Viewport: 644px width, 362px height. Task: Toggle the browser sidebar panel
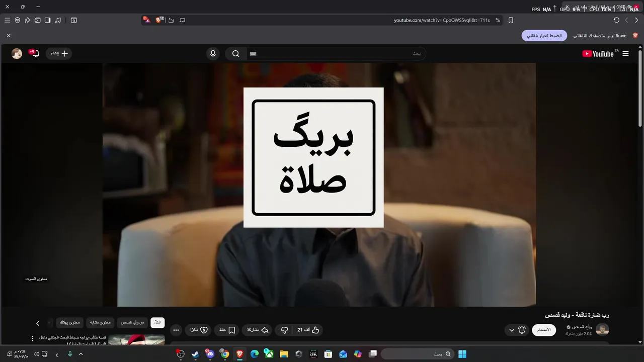[47, 20]
